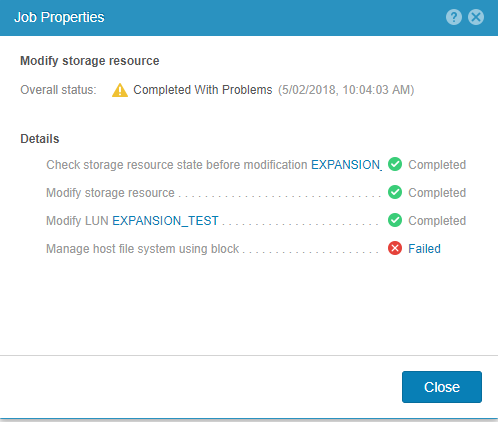498x422 pixels.
Task: Click Completed label of first detail step
Action: tap(437, 165)
